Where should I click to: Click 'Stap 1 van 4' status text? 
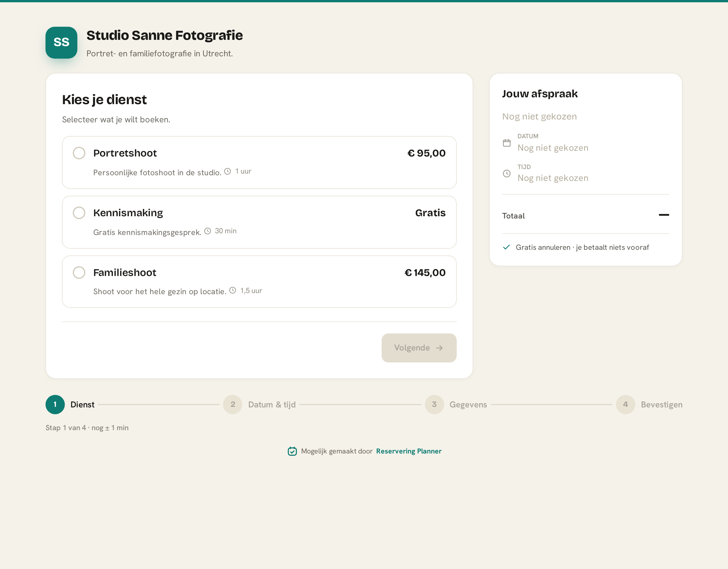tap(87, 428)
